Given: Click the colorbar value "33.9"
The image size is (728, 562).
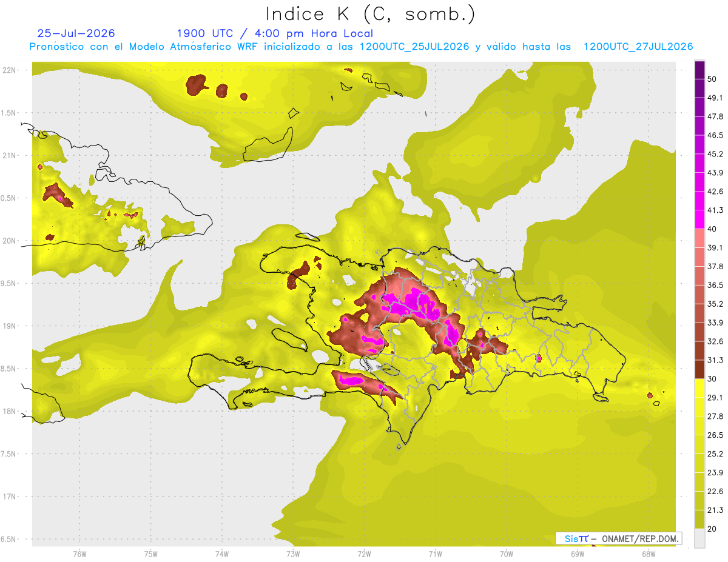Looking at the screenshot, I should point(715,323).
